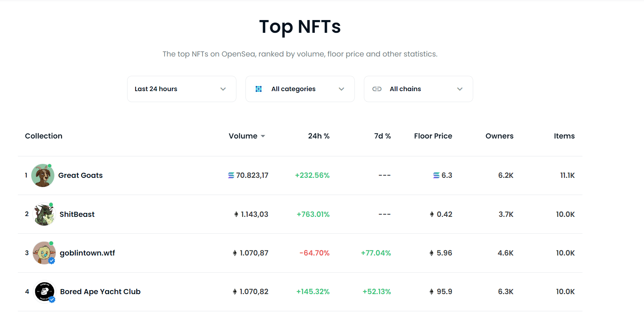Viewport: 644px width, 312px height.
Task: Click the goblintown.wtf goblin avatar
Action: click(44, 253)
